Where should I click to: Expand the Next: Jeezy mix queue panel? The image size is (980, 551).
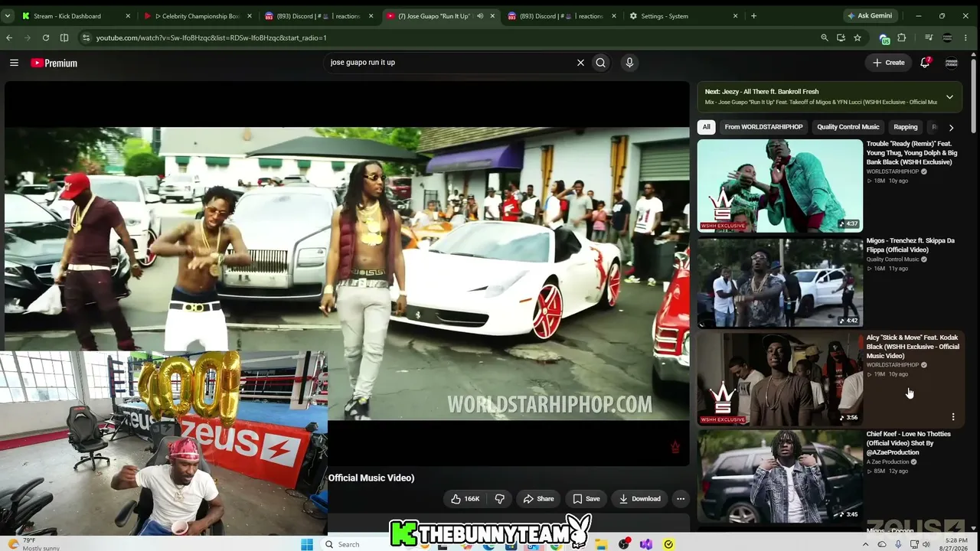click(949, 97)
